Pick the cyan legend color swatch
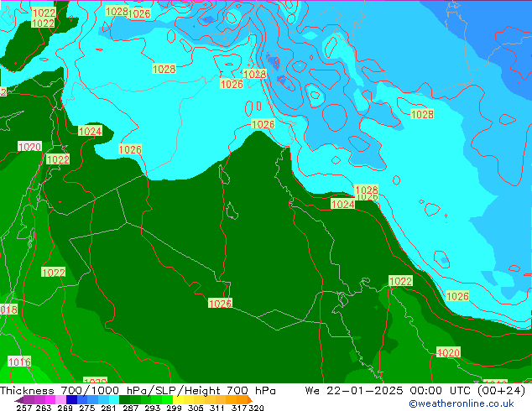 pyautogui.click(x=114, y=399)
